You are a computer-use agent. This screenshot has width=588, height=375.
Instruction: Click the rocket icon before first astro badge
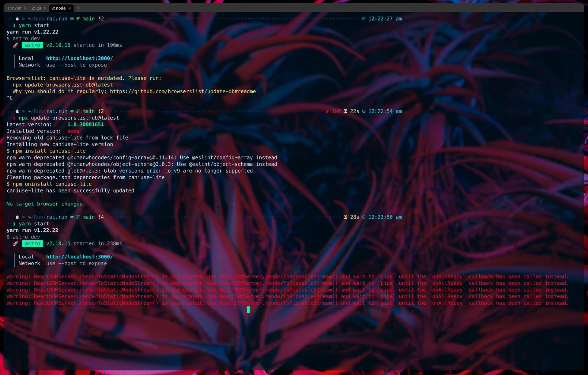[16, 45]
